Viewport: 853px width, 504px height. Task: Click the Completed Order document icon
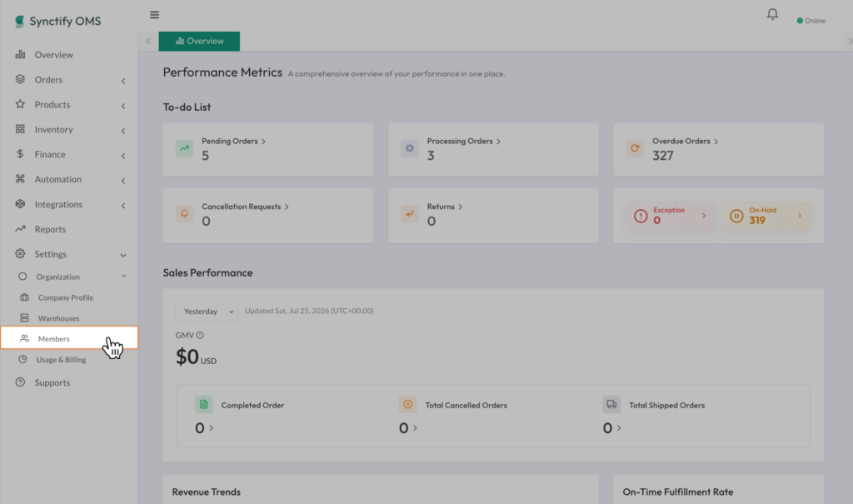click(x=204, y=404)
